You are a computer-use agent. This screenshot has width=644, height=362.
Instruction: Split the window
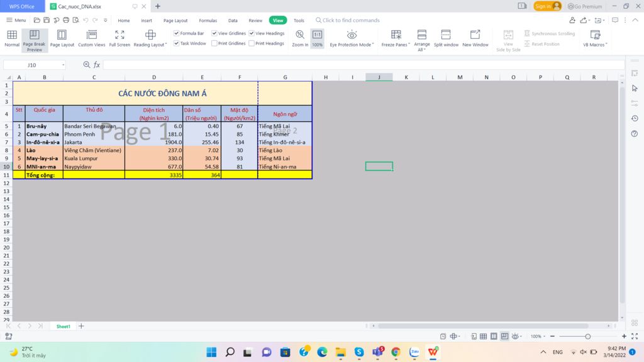click(446, 39)
